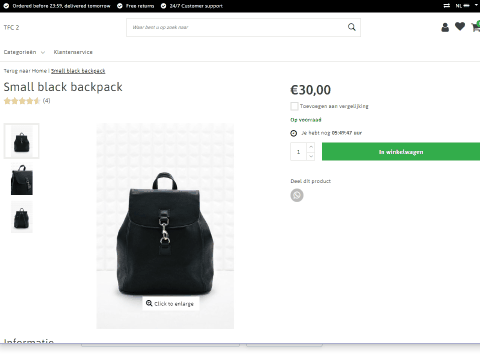Increase quantity with the up arrow
The image size is (480, 360).
point(311,147)
